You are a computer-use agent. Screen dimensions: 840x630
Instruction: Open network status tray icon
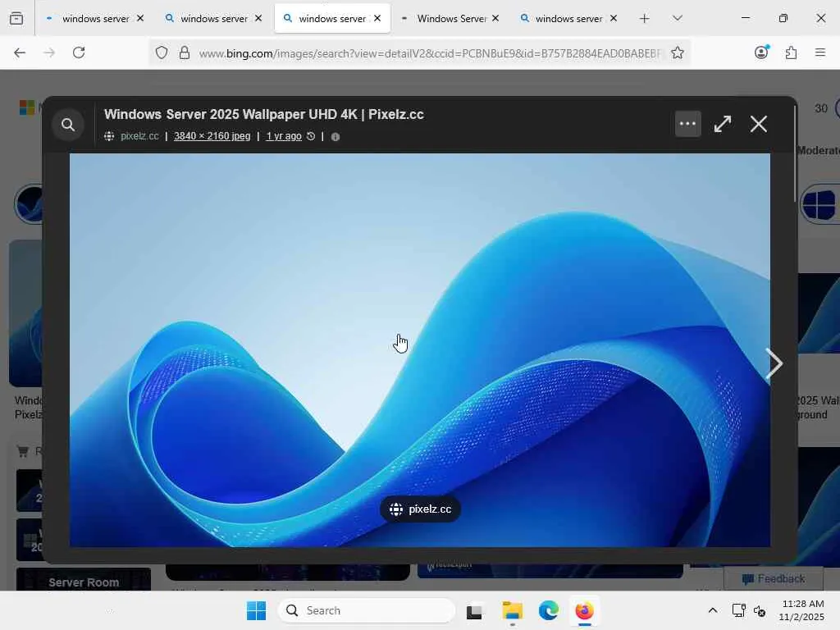click(x=738, y=610)
